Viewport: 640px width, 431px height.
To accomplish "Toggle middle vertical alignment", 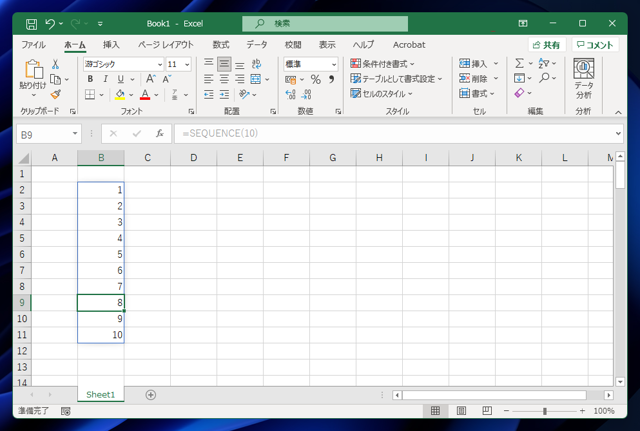I will (224, 64).
